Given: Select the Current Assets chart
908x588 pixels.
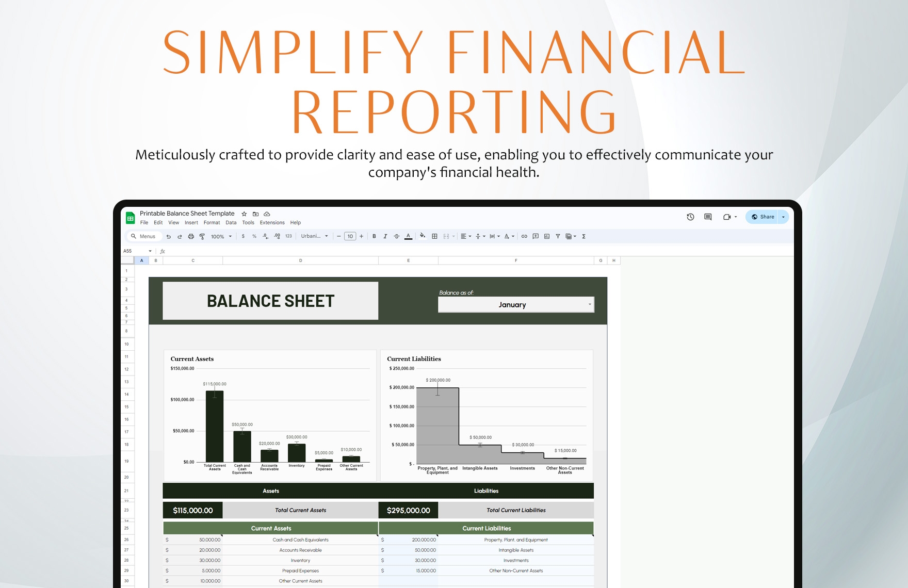Looking at the screenshot, I should point(270,415).
